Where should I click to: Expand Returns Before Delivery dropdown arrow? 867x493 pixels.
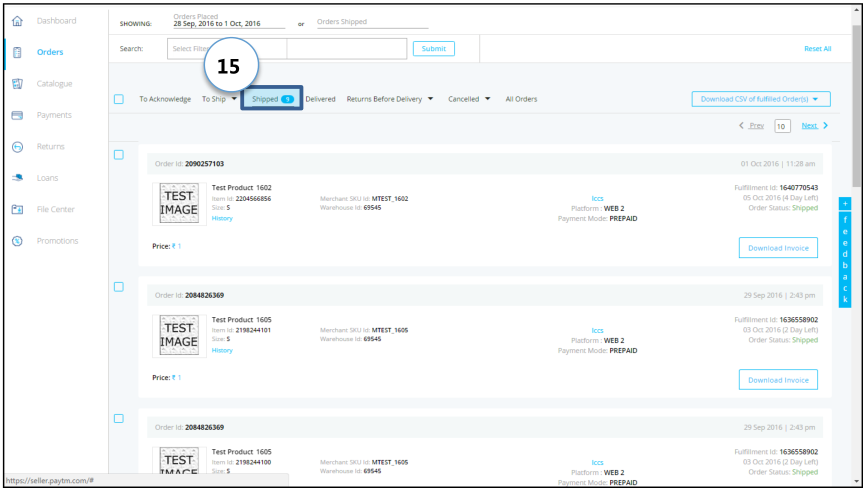click(x=430, y=99)
